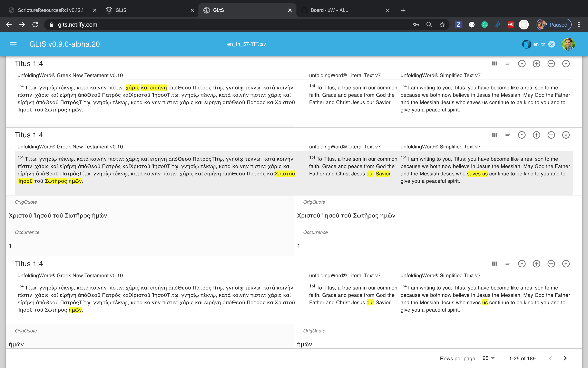Click the move-down arrow icon in first Titus 1:4 row

(566, 64)
